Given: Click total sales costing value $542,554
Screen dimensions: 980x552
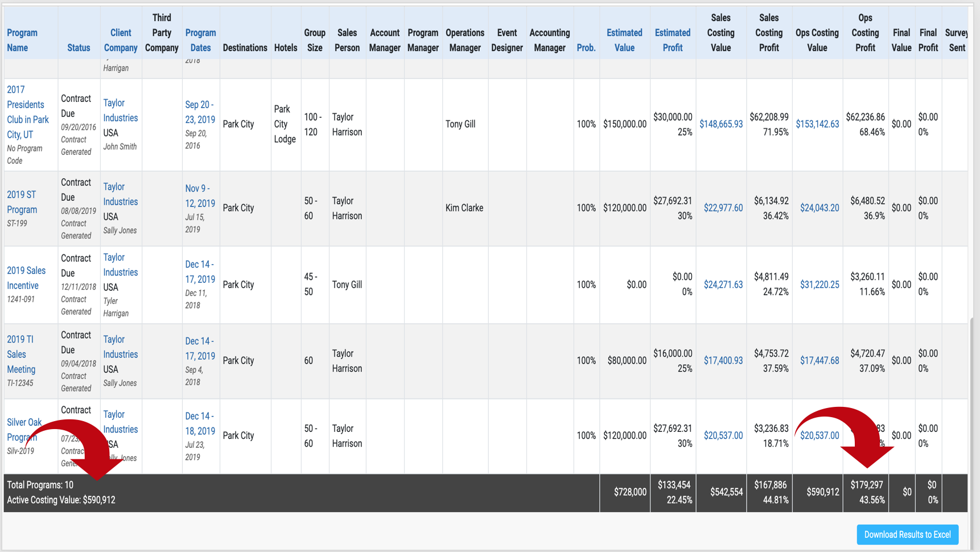Looking at the screenshot, I should click(727, 492).
